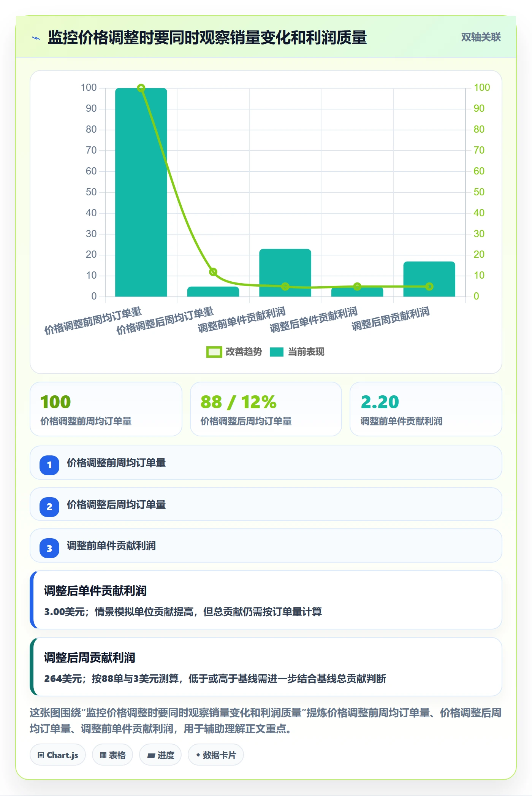
Task: Click the right axis green value 100
Action: (x=482, y=87)
